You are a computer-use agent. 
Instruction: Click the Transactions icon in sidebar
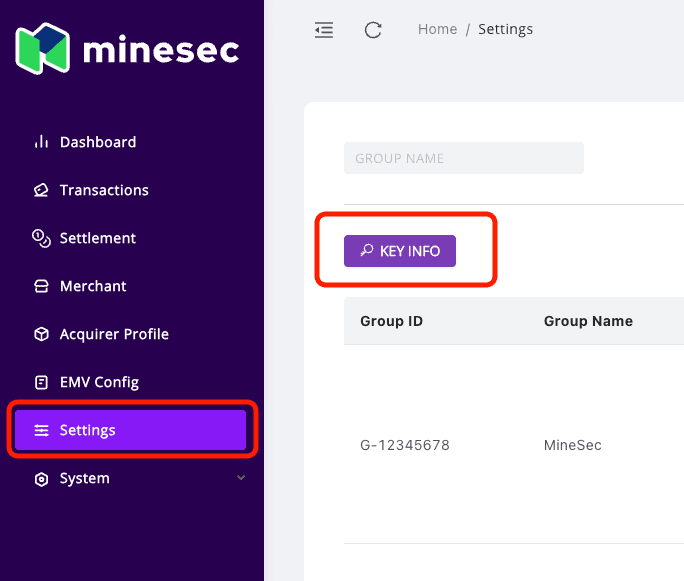41,190
